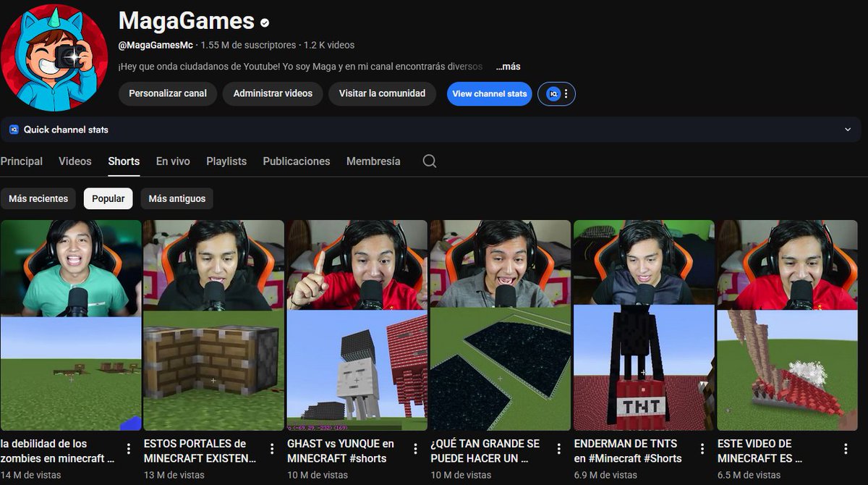Go to the Playlists tab
Image resolution: width=868 pixels, height=485 pixels.
click(x=226, y=161)
